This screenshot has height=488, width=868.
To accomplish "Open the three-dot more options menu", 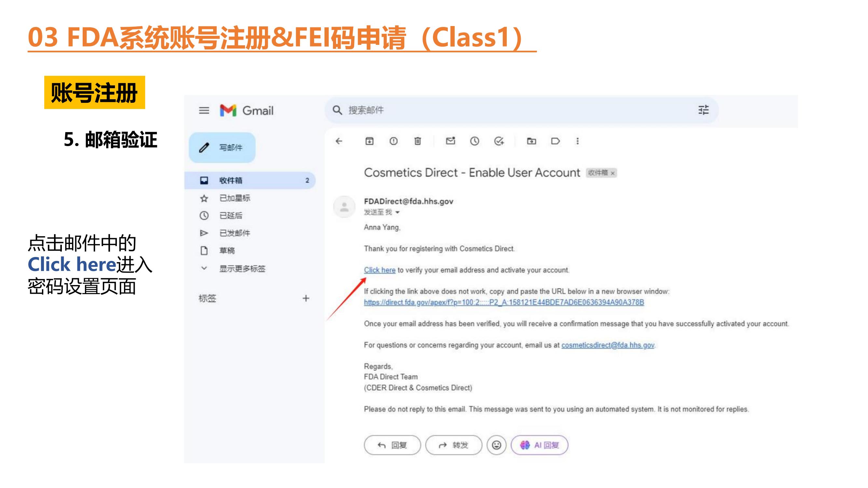I will tap(578, 141).
